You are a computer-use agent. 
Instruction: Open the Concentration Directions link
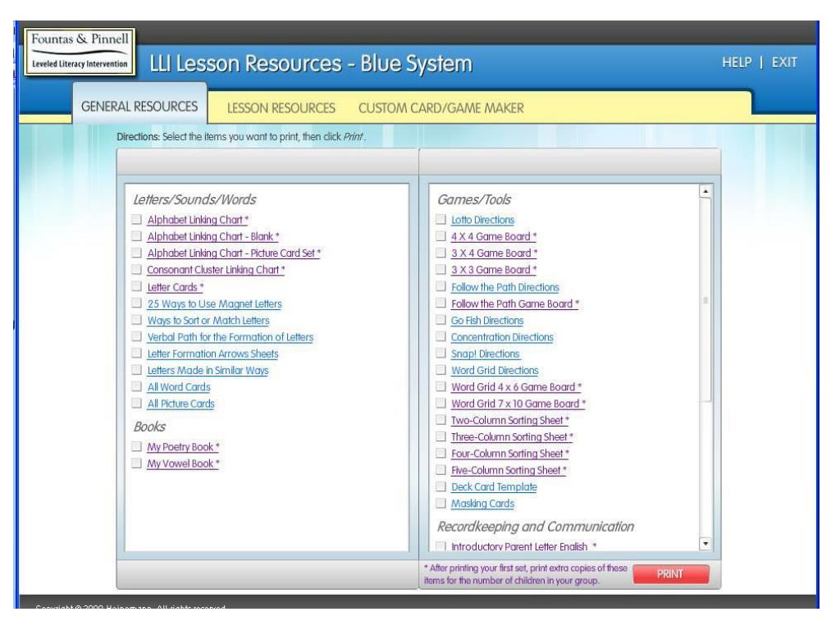point(502,337)
